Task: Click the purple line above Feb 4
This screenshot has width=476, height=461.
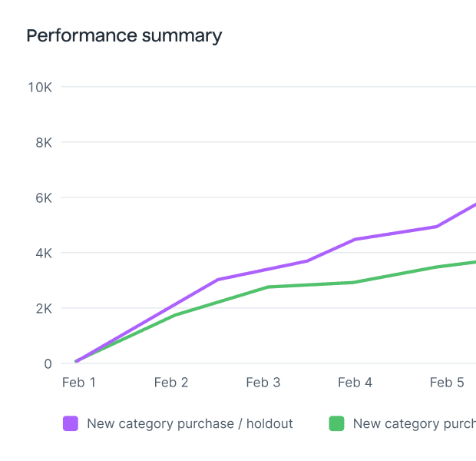Action: coord(355,239)
